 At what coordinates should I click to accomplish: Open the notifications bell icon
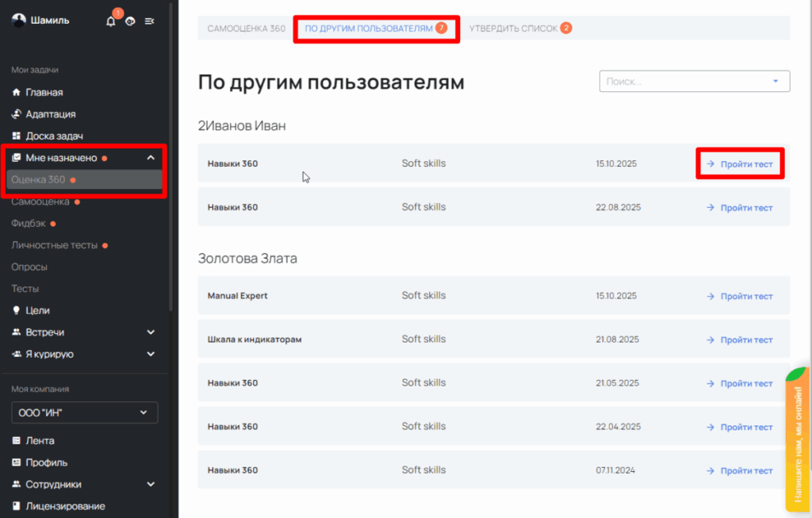pyautogui.click(x=111, y=21)
